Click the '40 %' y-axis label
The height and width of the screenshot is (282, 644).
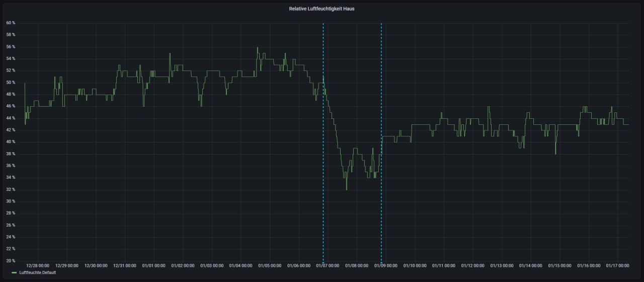click(x=11, y=142)
